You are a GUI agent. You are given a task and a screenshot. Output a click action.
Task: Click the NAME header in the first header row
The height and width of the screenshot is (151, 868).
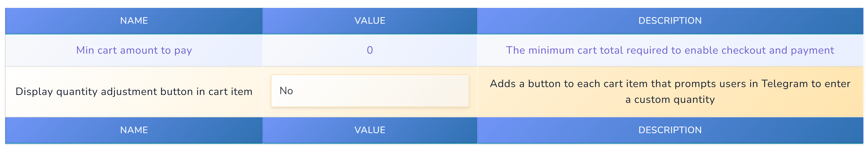[x=134, y=21]
